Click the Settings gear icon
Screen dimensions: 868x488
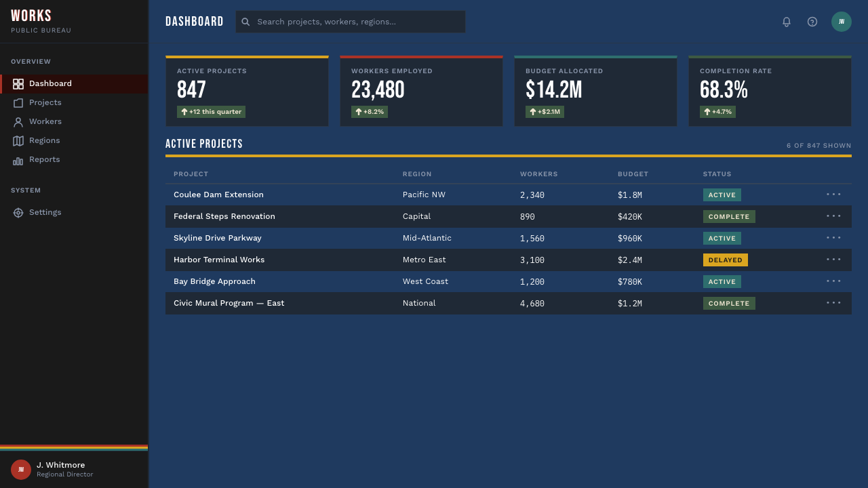pyautogui.click(x=18, y=213)
